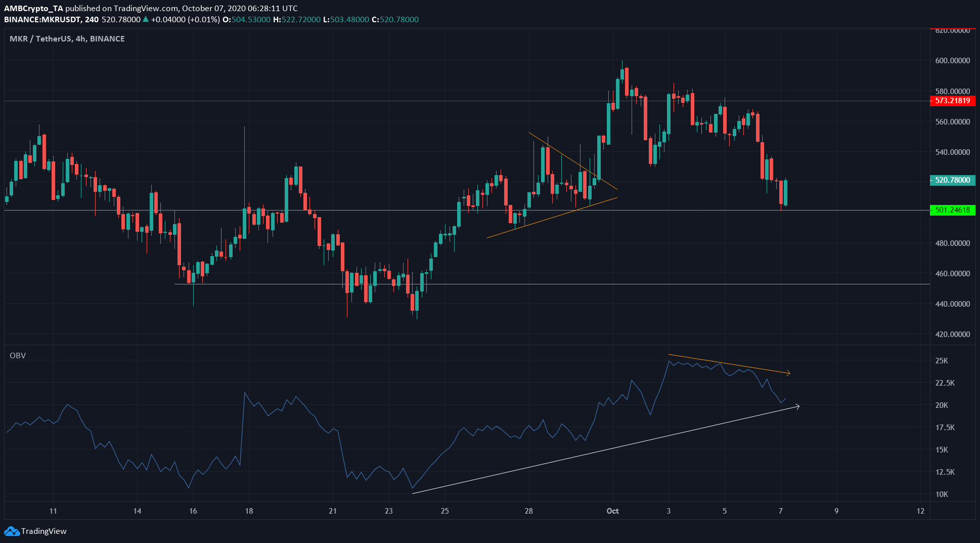Click the 460.00000 price axis label
The height and width of the screenshot is (543, 980).
click(x=953, y=274)
